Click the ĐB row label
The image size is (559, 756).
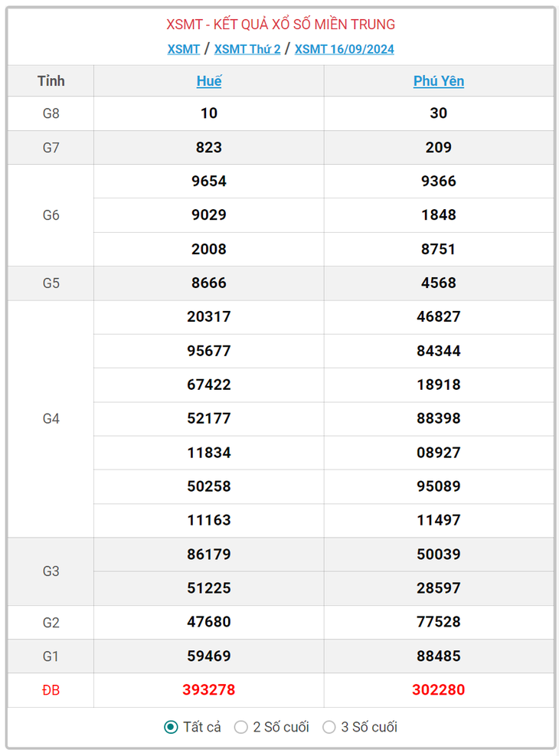51,690
